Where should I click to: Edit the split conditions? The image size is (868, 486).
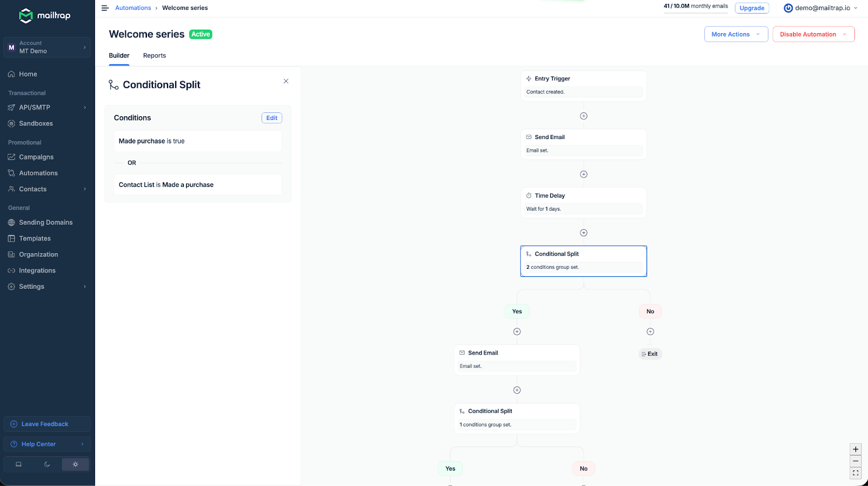click(x=272, y=118)
